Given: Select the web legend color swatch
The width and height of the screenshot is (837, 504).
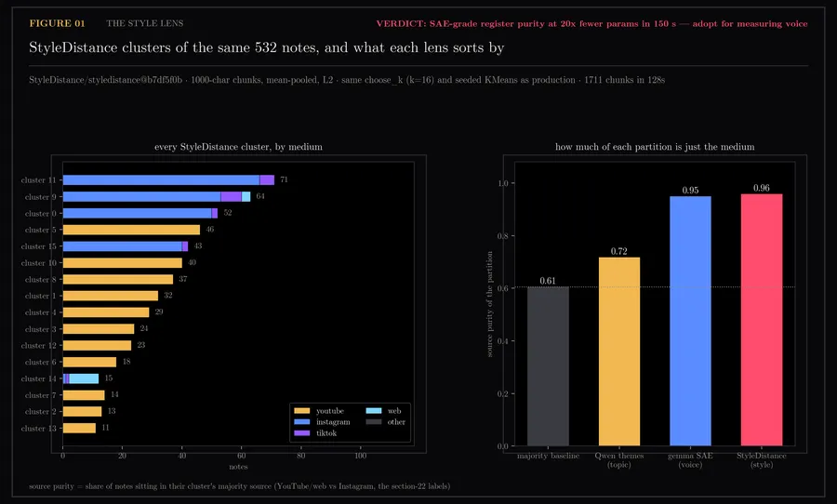Looking at the screenshot, I should point(374,411).
